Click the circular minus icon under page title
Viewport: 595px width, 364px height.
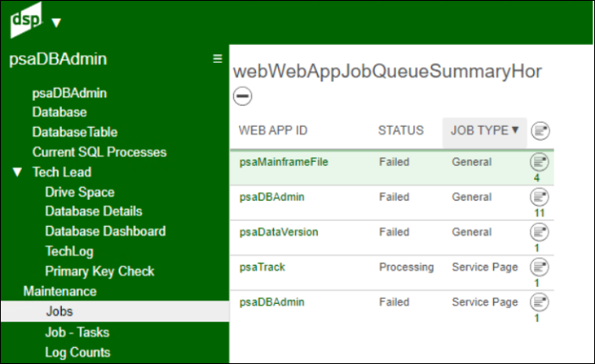coord(242,96)
